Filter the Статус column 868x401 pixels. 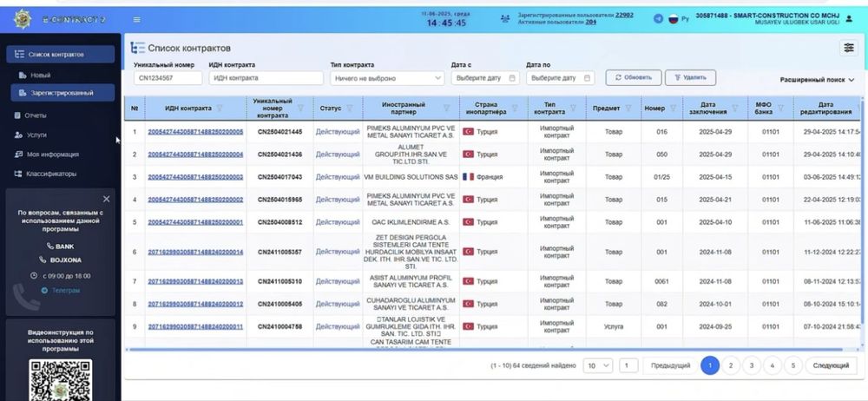(349, 108)
